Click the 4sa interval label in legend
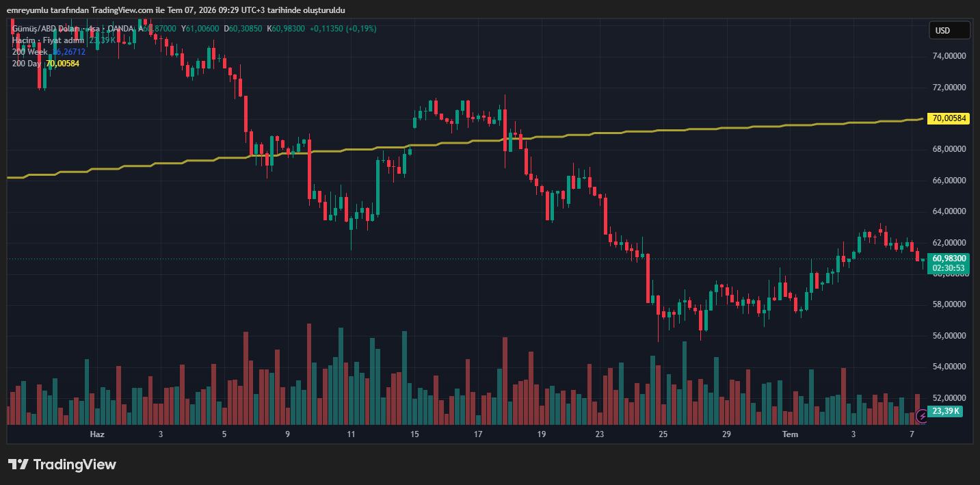Image resolution: width=980 pixels, height=485 pixels. [94, 29]
